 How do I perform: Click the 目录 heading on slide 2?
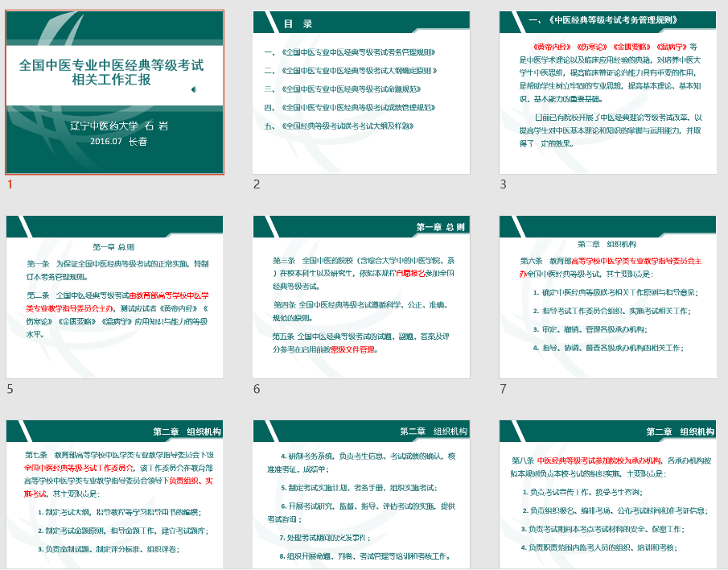[x=298, y=24]
